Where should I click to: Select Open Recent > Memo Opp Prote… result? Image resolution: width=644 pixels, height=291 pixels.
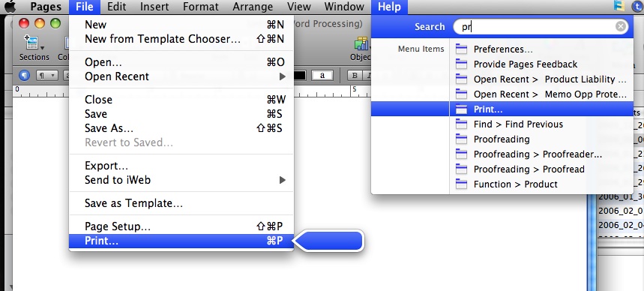541,94
